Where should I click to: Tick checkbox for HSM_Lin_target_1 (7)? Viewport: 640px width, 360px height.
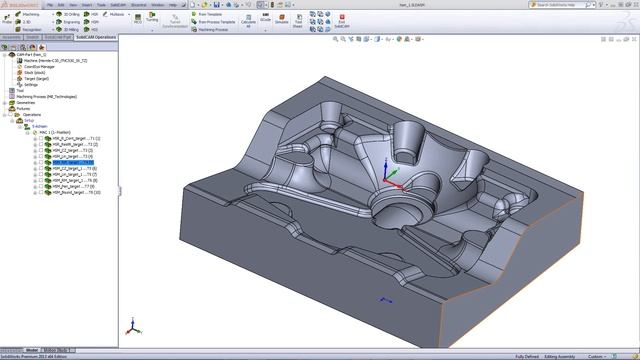pos(41,174)
